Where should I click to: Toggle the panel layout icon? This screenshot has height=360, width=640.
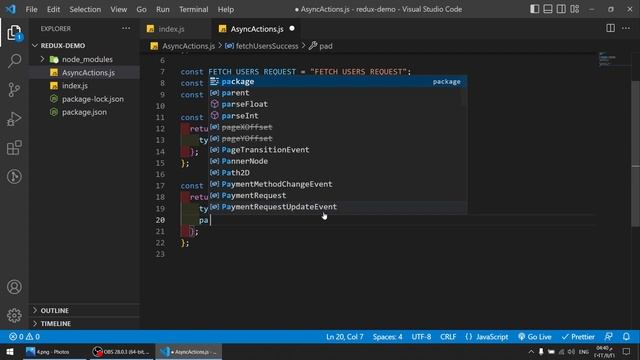pyautogui.click(x=548, y=9)
